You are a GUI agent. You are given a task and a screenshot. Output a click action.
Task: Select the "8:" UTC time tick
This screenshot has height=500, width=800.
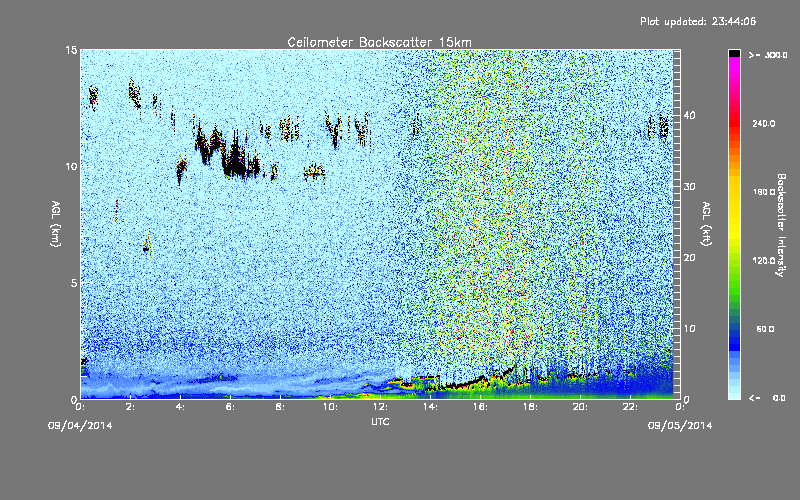[281, 407]
